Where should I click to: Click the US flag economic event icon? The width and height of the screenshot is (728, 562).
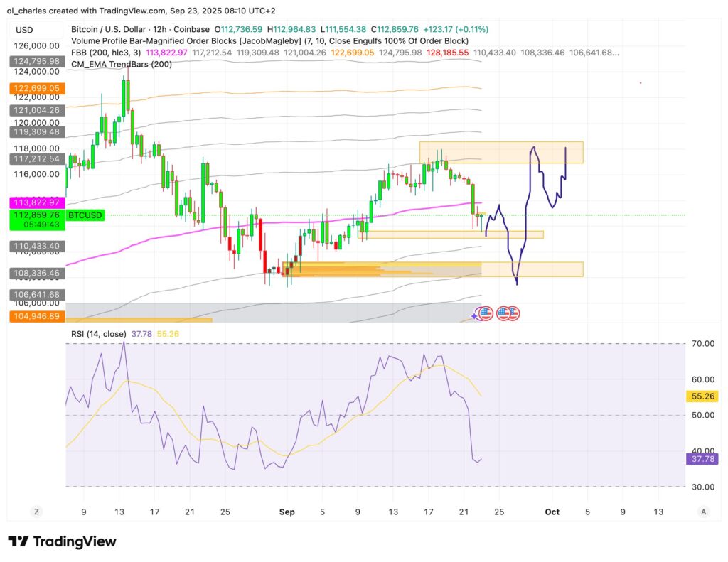487,313
